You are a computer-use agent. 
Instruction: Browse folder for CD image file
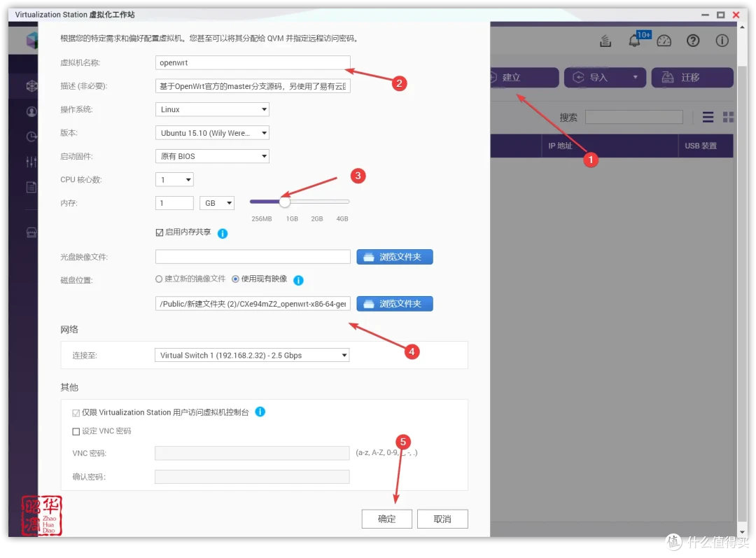tap(395, 257)
